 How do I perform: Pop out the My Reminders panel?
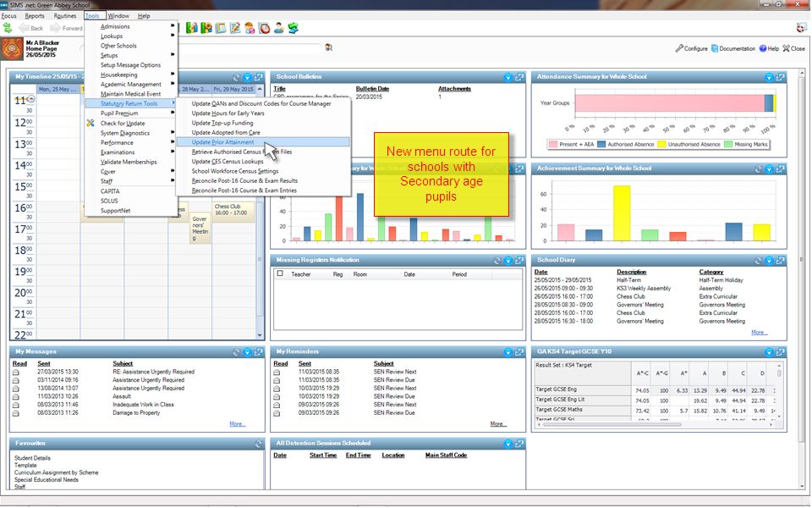[x=519, y=352]
